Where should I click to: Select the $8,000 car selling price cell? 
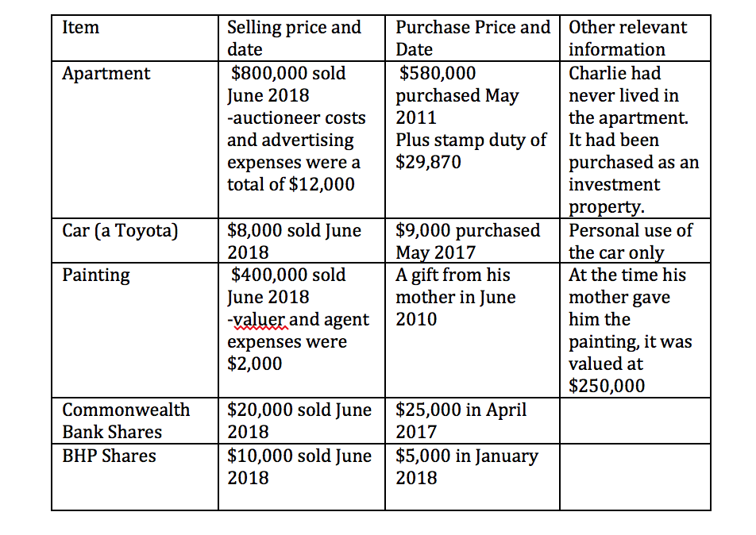point(294,241)
